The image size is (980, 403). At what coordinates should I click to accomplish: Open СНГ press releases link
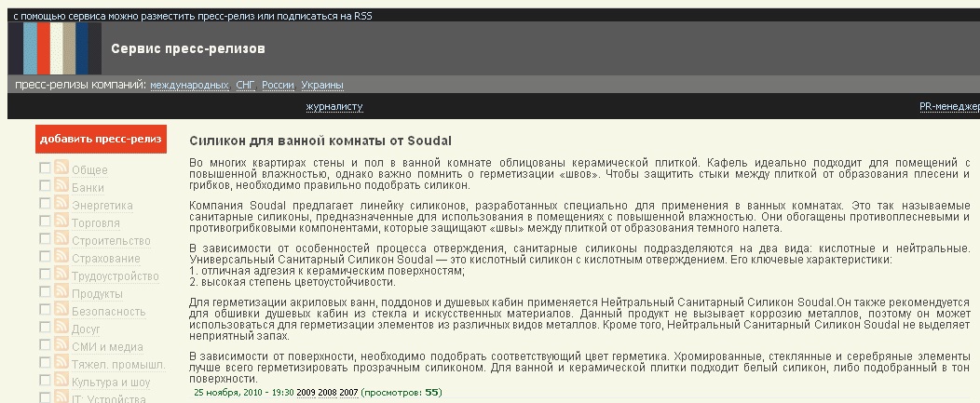click(x=246, y=85)
